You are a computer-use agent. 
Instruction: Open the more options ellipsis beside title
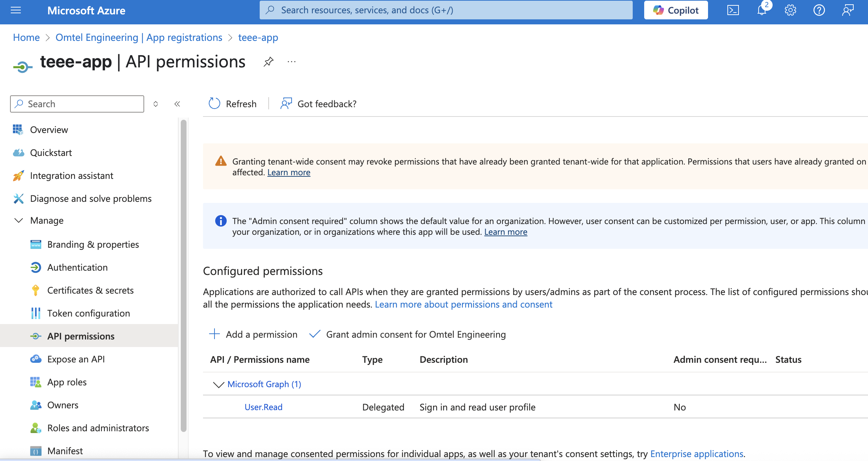[292, 62]
